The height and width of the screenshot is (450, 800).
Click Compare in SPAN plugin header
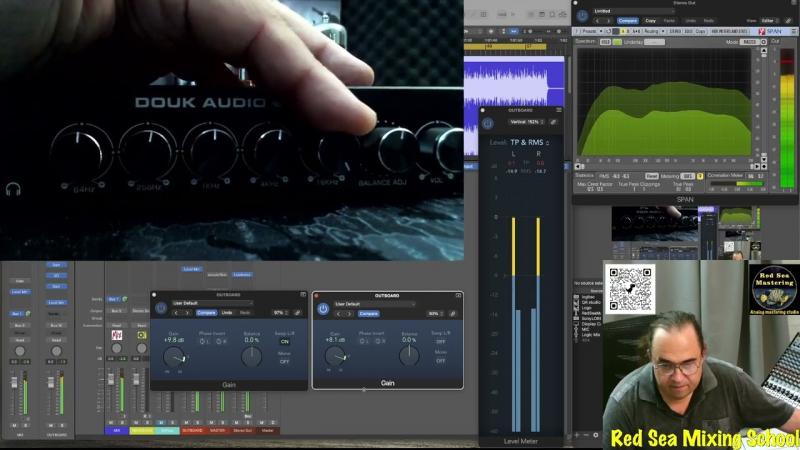coord(628,21)
